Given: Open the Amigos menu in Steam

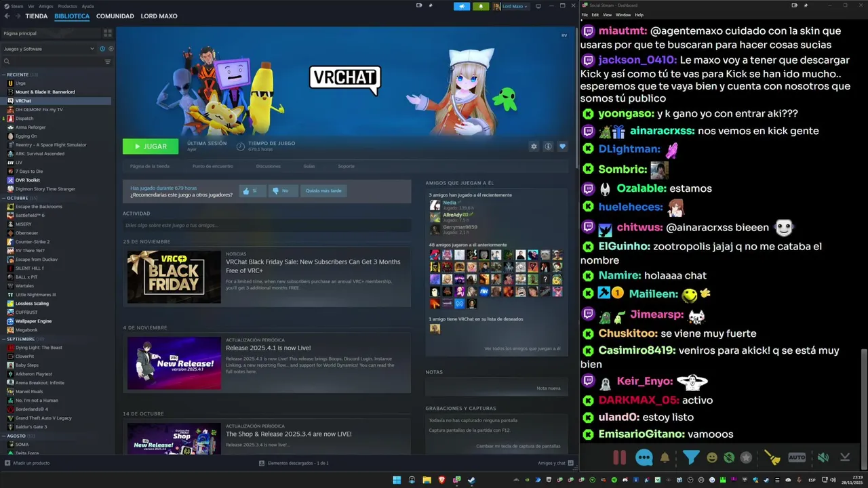Looking at the screenshot, I should (x=45, y=6).
